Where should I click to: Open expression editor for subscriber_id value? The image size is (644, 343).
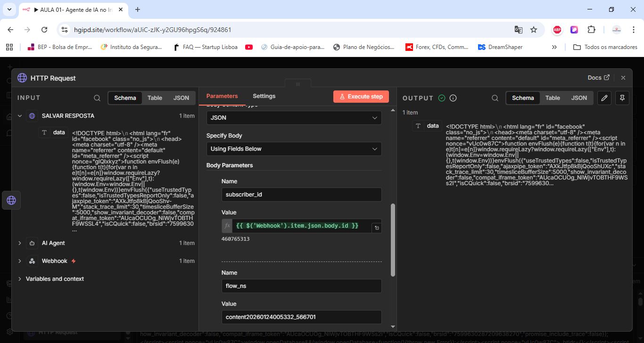click(377, 228)
